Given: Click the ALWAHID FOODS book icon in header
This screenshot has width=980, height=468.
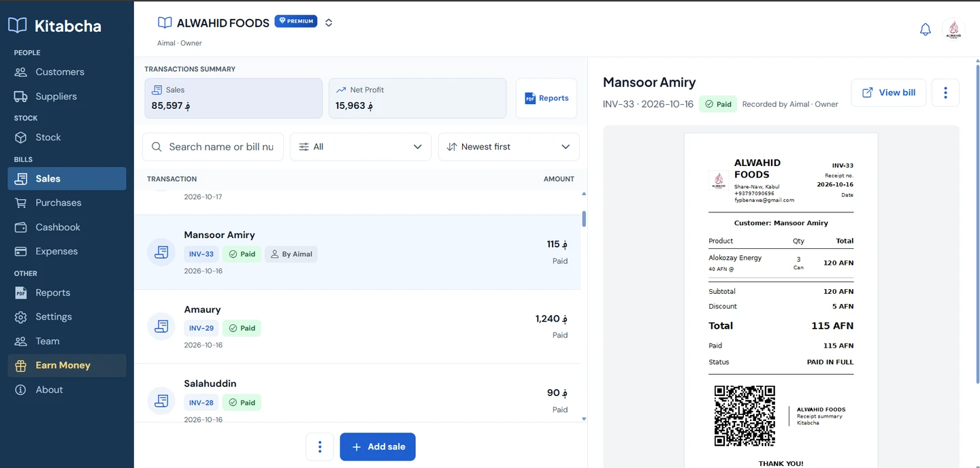Looking at the screenshot, I should click(165, 22).
